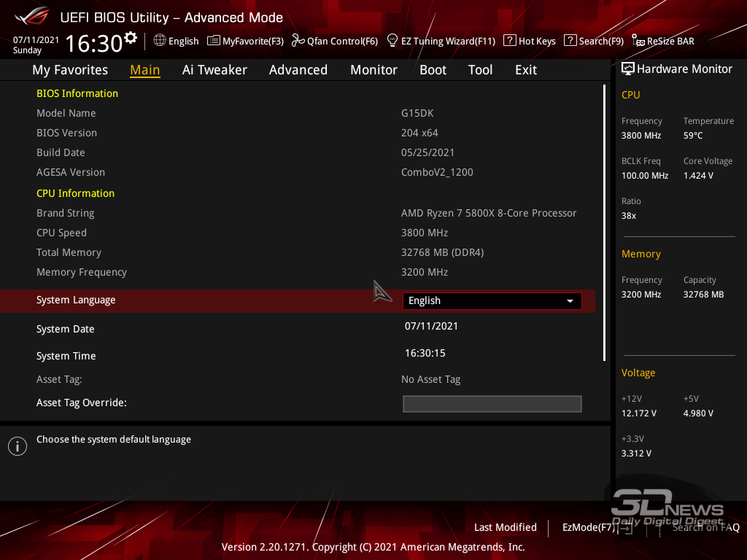The image size is (747, 560).
Task: Launch EZ Tuning Wizard lightbulb icon
Action: point(392,41)
